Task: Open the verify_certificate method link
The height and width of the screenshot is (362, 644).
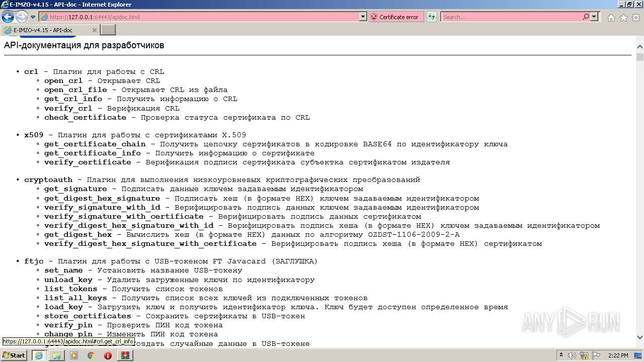Action: (88, 162)
